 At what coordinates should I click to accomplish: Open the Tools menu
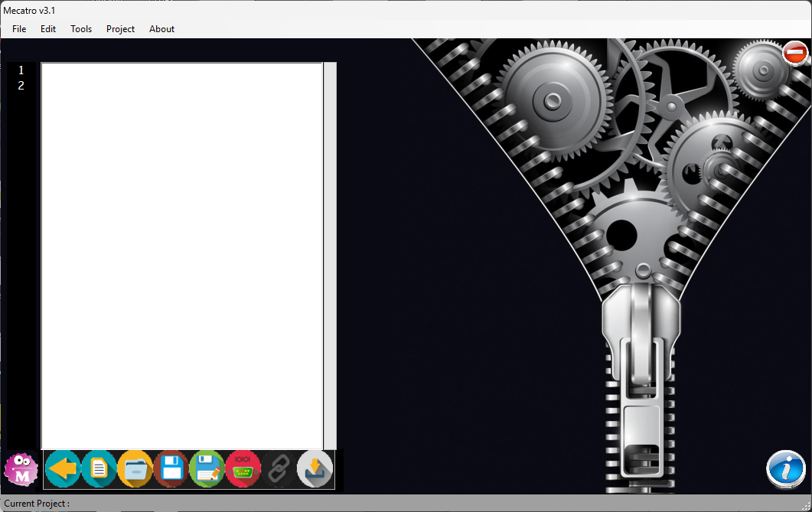[81, 29]
